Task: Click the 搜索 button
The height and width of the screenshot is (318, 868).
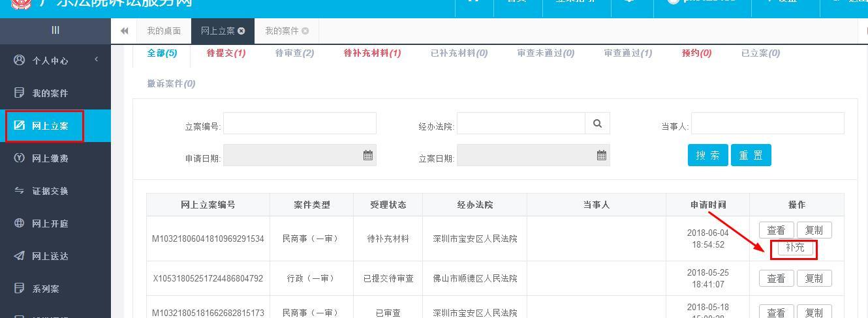Action: pyautogui.click(x=708, y=155)
